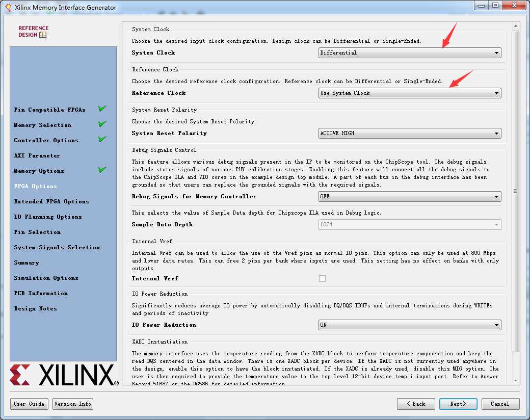
Task: Open Debug Signals for Memory Controller dropdown
Action: [x=410, y=196]
